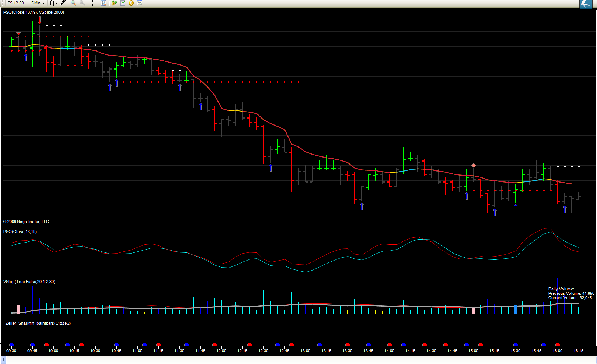Image resolution: width=597 pixels, height=364 pixels.
Task: Click the 11:30 time axis label
Action: point(179,351)
